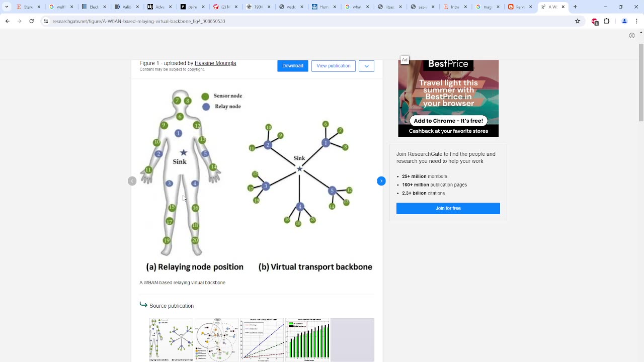
Task: Switch to the 'Adva' tab
Action: pyautogui.click(x=159, y=7)
